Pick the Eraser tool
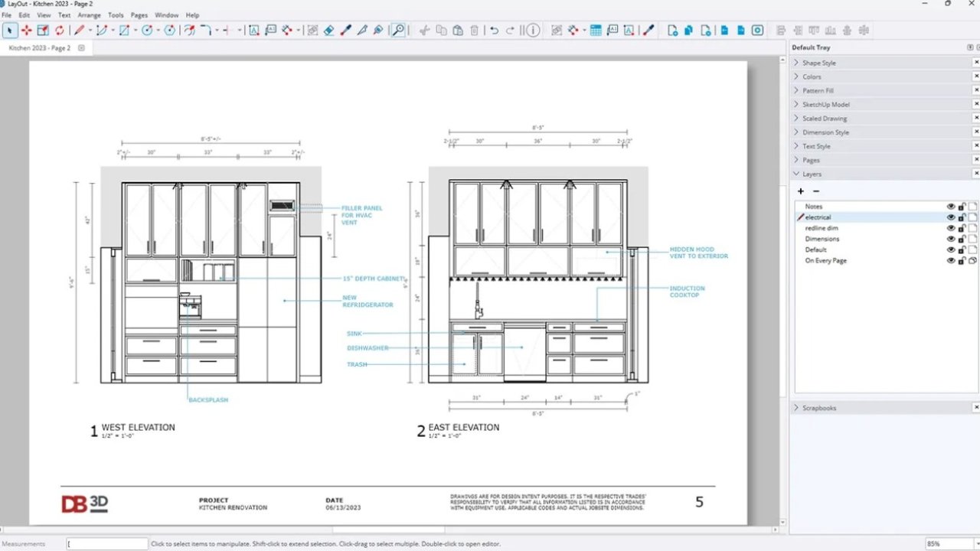This screenshot has height=551, width=980. [x=329, y=31]
